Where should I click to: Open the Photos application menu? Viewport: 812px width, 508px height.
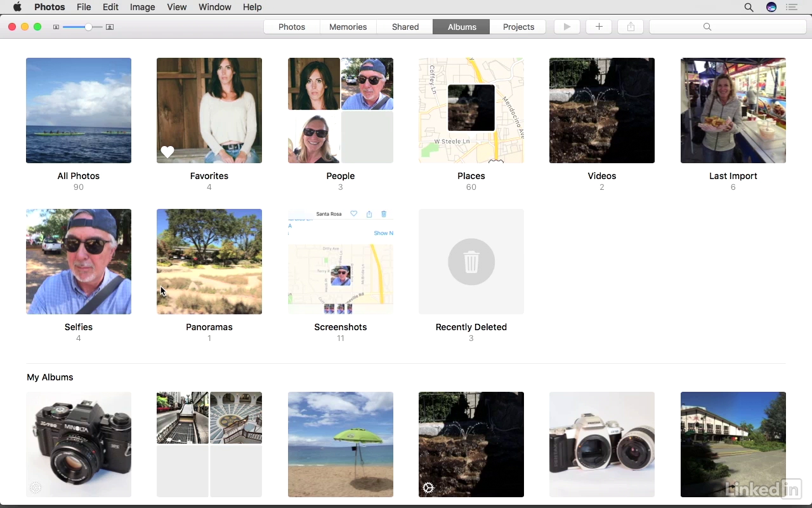49,7
